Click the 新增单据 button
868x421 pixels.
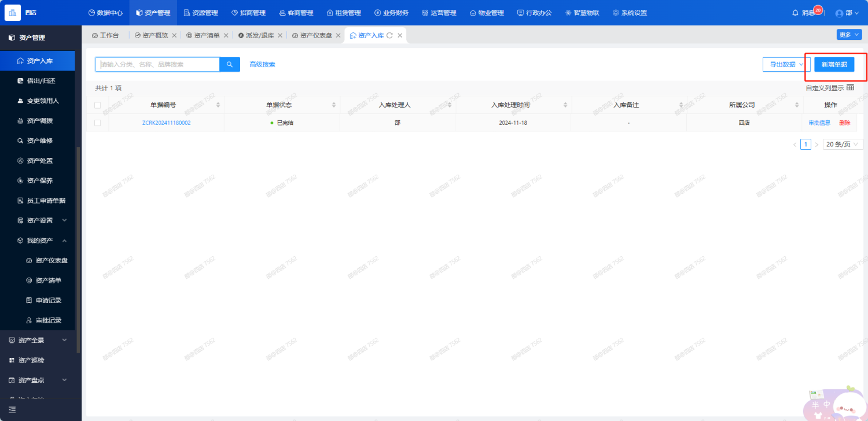[x=834, y=64]
